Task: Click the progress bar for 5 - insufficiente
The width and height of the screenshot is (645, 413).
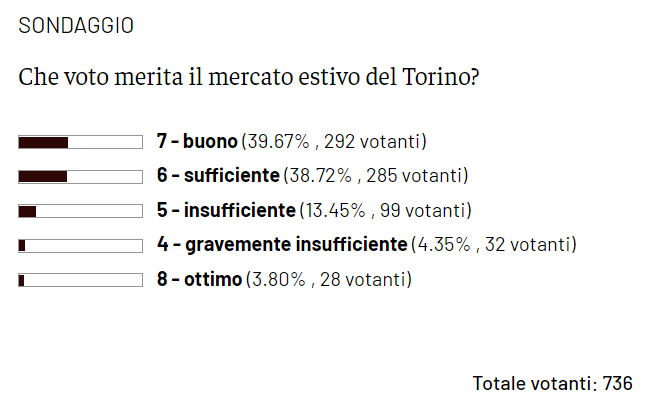Action: [80, 211]
